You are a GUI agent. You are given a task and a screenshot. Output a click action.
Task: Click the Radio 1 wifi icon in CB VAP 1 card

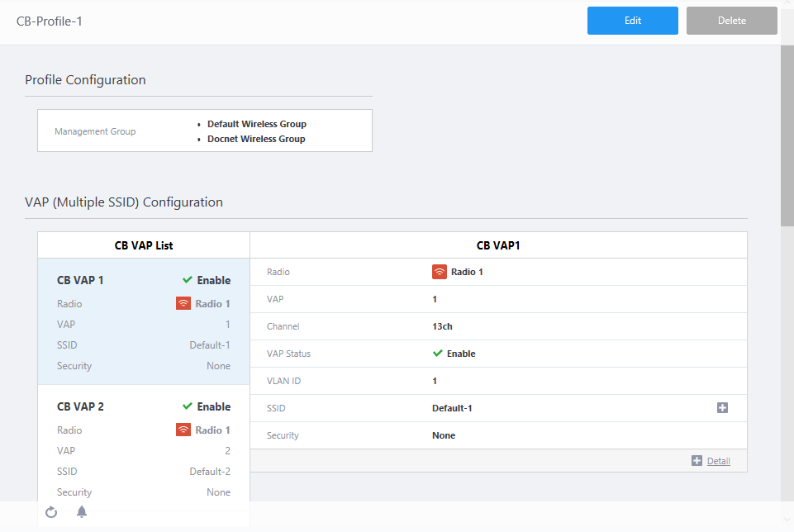pyautogui.click(x=183, y=304)
